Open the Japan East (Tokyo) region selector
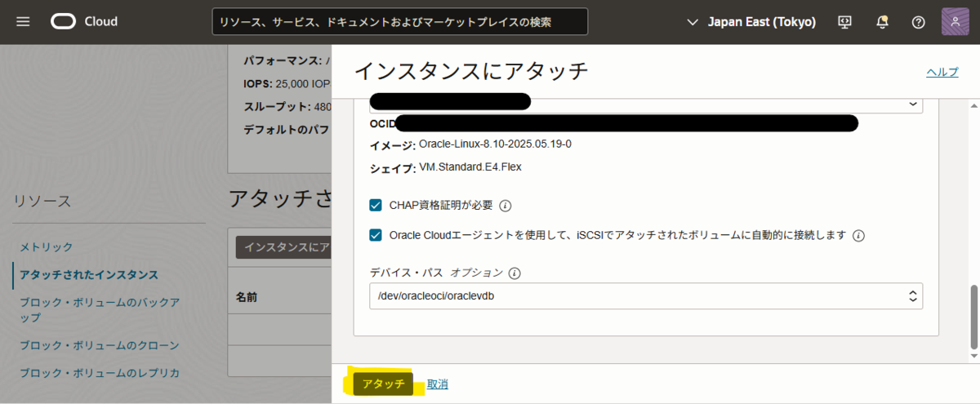The height and width of the screenshot is (404, 980). click(x=751, y=22)
